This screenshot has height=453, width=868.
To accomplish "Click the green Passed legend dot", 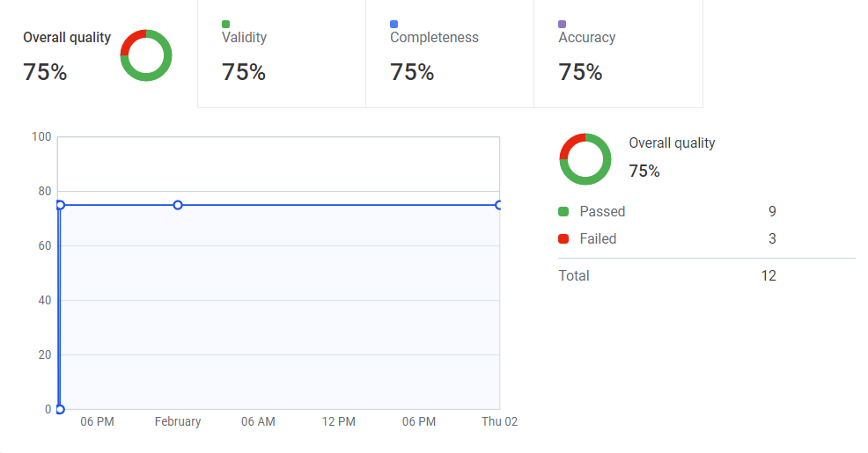I will tap(563, 212).
